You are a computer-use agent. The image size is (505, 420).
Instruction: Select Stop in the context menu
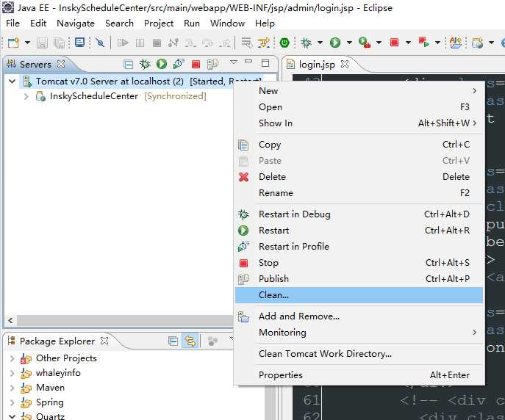[x=359, y=262]
